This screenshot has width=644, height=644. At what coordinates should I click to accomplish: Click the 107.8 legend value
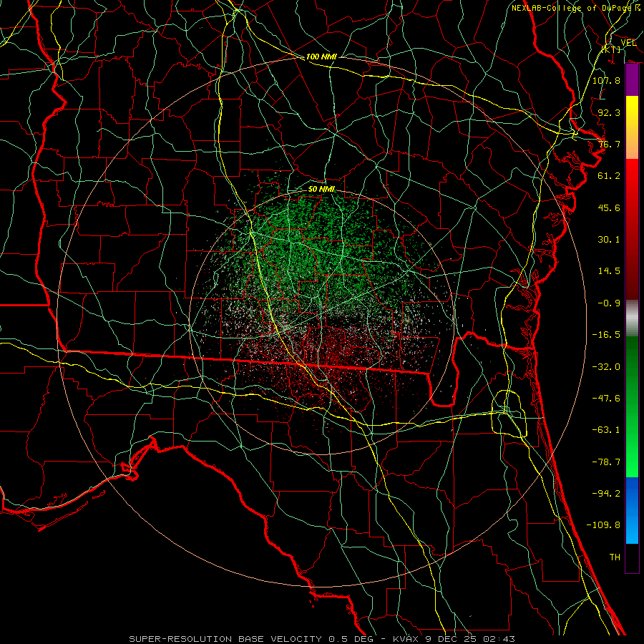(x=606, y=80)
